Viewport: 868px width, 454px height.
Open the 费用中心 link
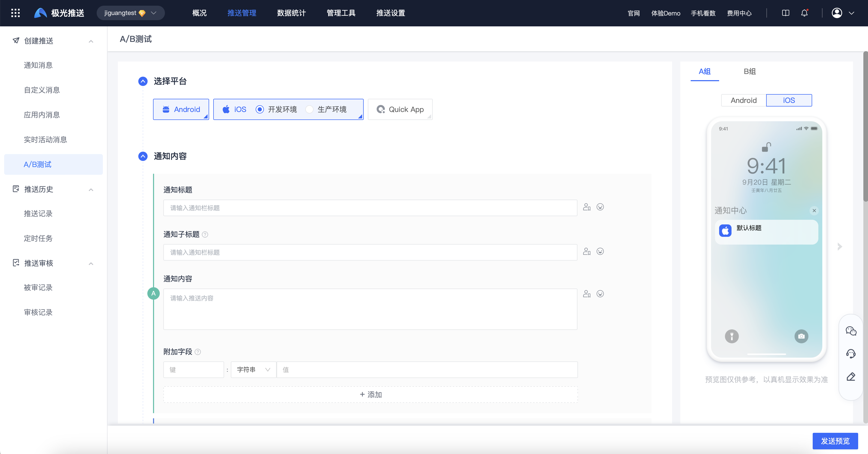(739, 13)
